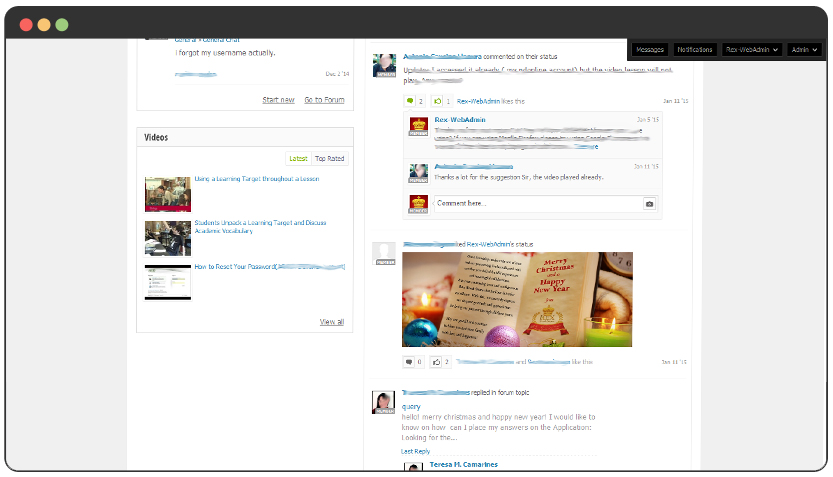Click 'I forgot my username actually.' post text
Viewport: 833px width, 477px height.
[225, 53]
